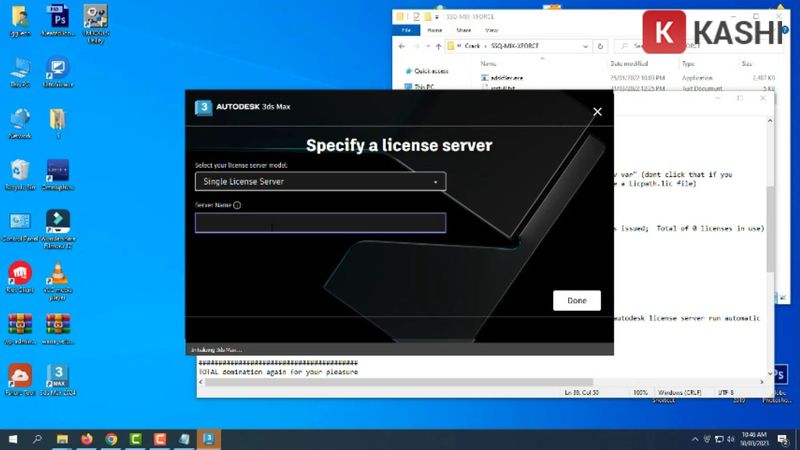The image size is (800, 450).
Task: Click the Autodesk 3ds Max logo icon
Action: tap(203, 108)
